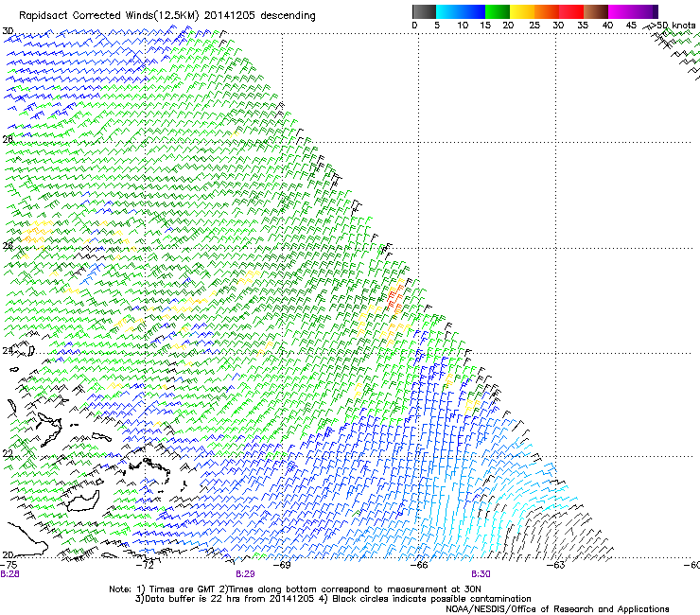This screenshot has width=700, height=615.
Task: Click the yellow 20-25 knots legend color
Action: [522, 11]
